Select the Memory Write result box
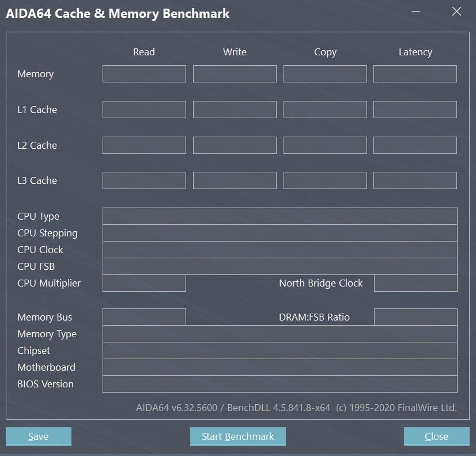The image size is (476, 456). coord(235,74)
